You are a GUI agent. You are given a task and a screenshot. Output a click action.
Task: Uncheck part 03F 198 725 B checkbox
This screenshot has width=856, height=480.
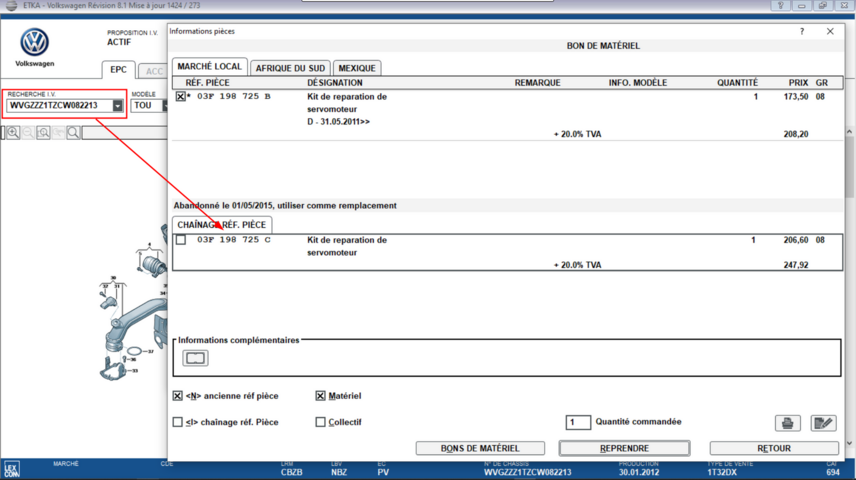click(181, 97)
